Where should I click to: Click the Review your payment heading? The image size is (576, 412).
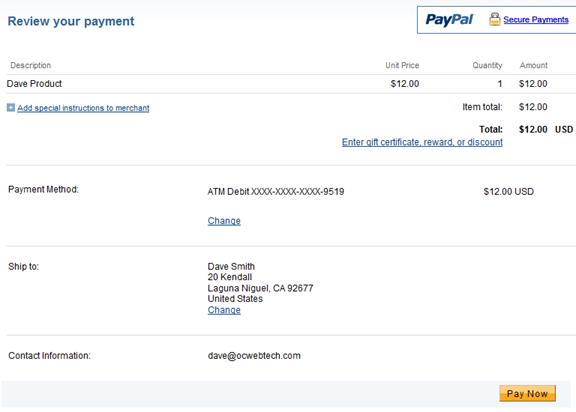click(x=71, y=21)
